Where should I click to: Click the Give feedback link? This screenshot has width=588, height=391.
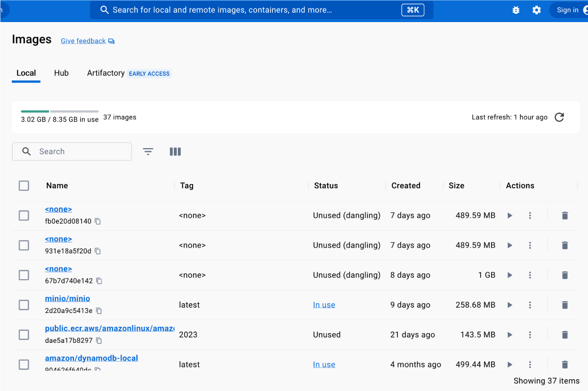[x=83, y=41]
